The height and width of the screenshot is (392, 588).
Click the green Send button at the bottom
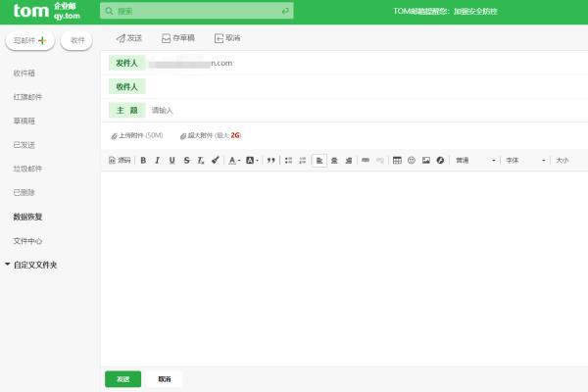coord(123,379)
